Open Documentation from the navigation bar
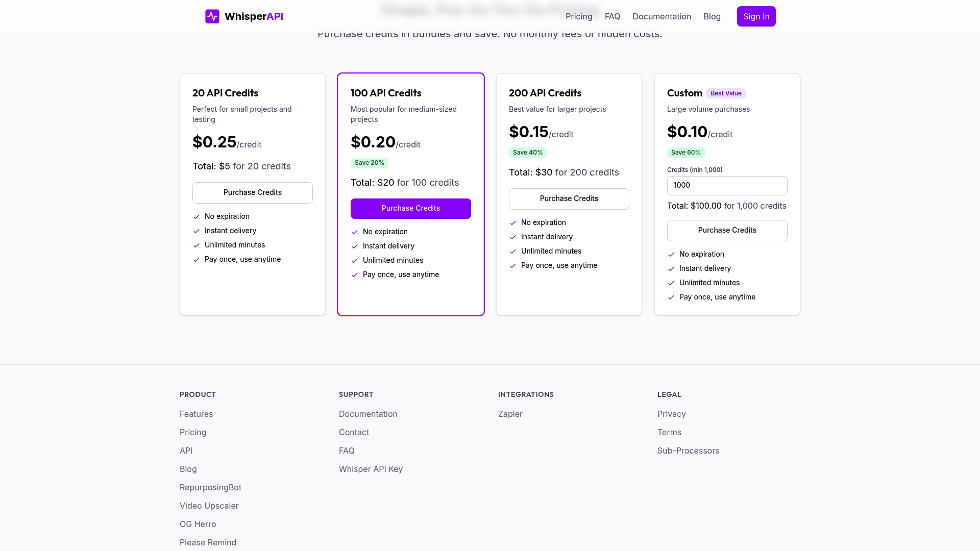980x551 pixels. click(x=662, y=16)
